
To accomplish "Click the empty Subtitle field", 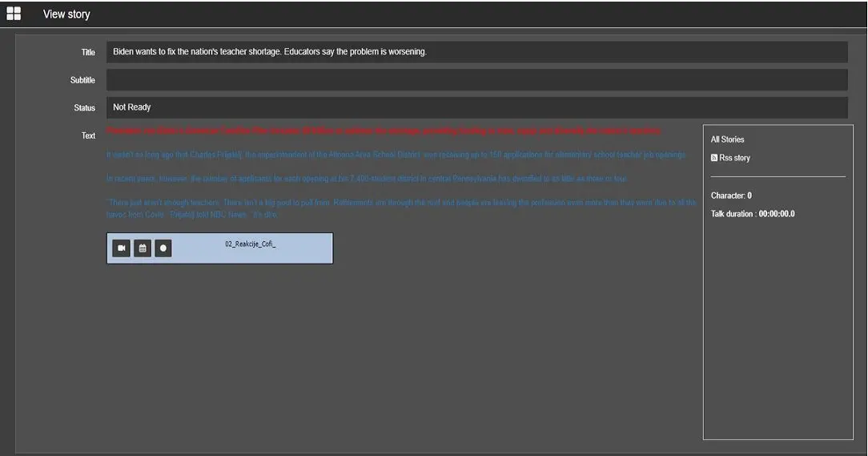I will pyautogui.click(x=476, y=80).
